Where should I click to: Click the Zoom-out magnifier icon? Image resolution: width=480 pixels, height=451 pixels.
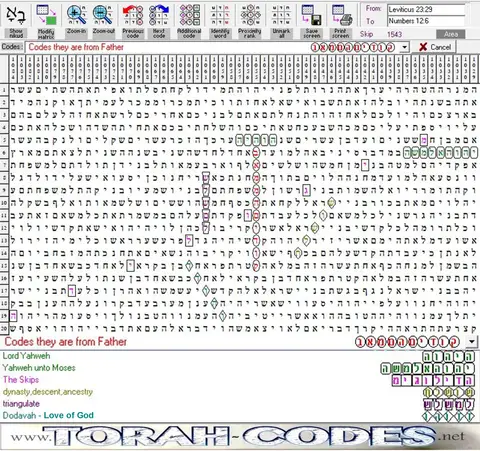point(103,15)
